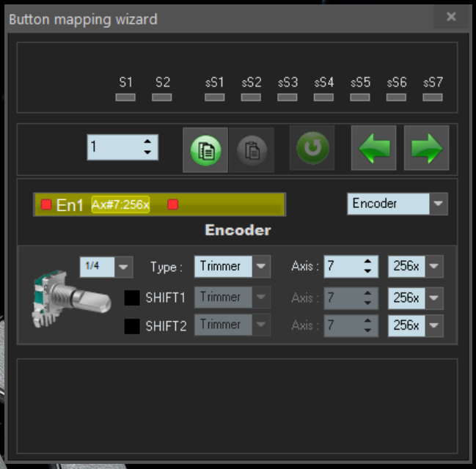
Task: Toggle the sS1 indicator
Action: [215, 97]
